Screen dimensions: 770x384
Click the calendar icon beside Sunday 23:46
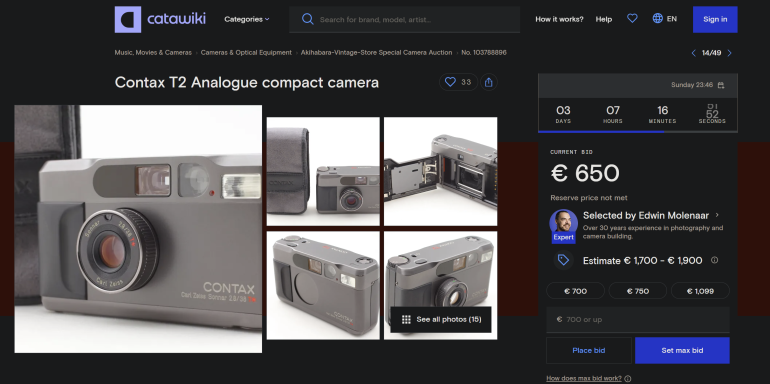[721, 85]
